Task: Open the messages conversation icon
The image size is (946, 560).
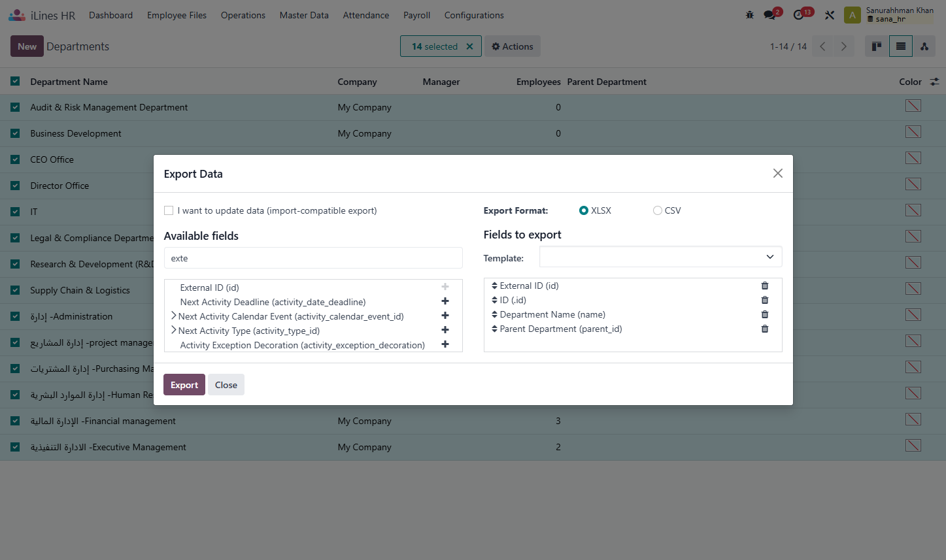Action: coord(770,15)
